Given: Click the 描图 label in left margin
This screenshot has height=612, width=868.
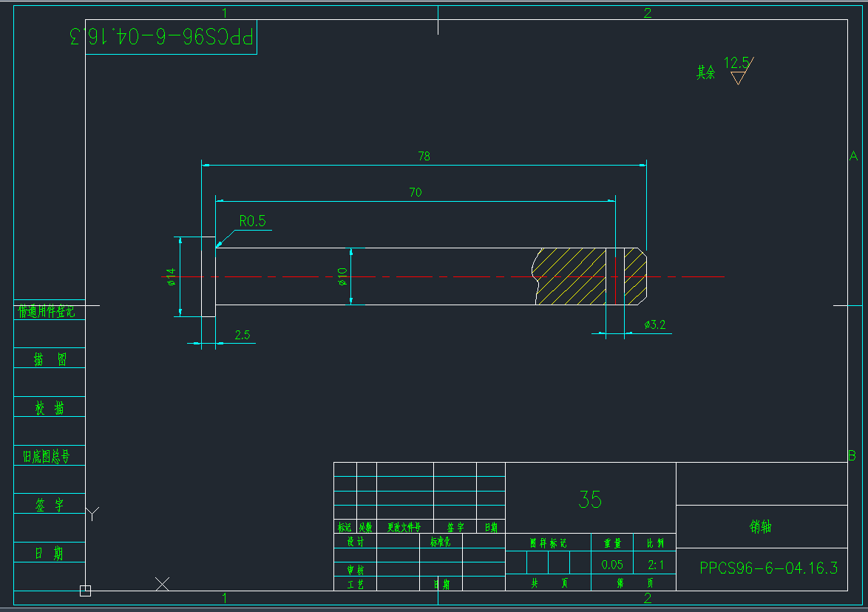Looking at the screenshot, I should pos(50,360).
